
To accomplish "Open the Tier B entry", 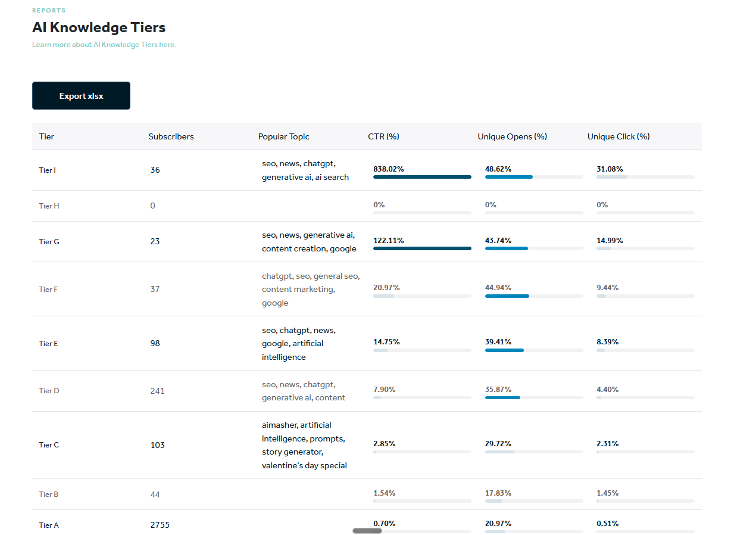I will pyautogui.click(x=48, y=494).
